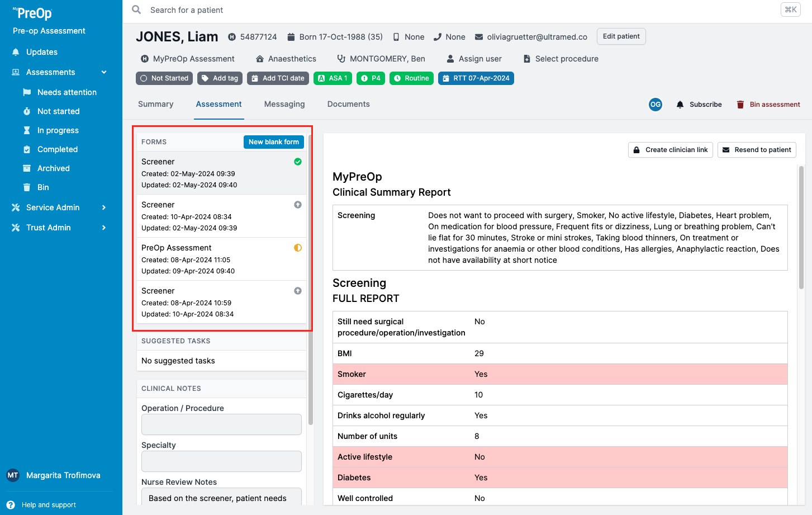Click Bin assessment
The image size is (812, 515).
(768, 105)
